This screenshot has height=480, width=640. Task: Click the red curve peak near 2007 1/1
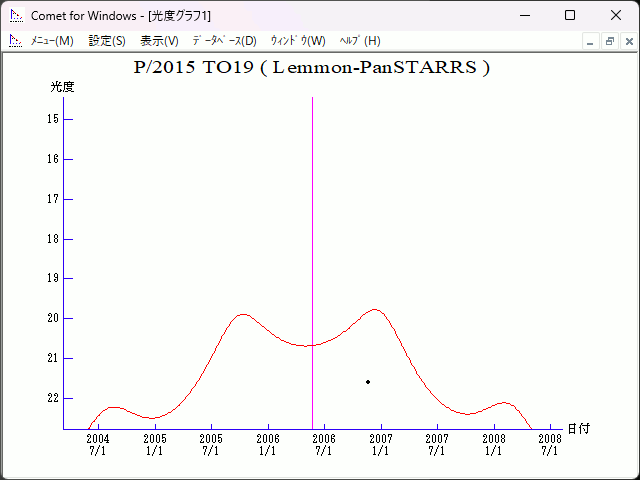[375, 310]
